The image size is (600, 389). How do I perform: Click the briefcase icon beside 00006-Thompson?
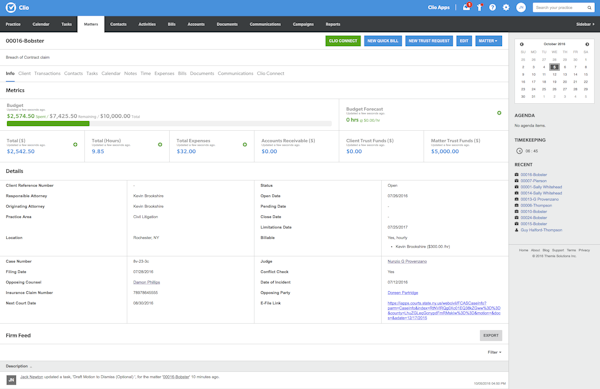click(517, 205)
